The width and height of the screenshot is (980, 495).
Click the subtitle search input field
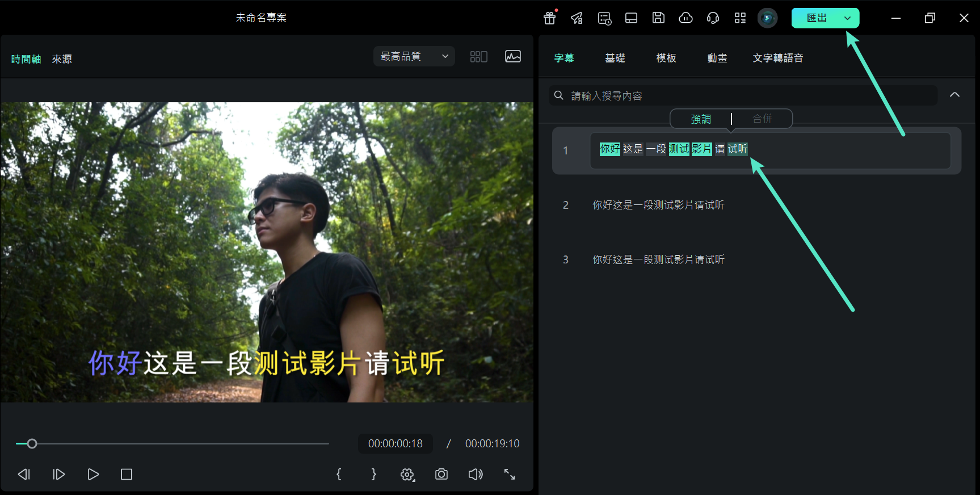pos(743,95)
